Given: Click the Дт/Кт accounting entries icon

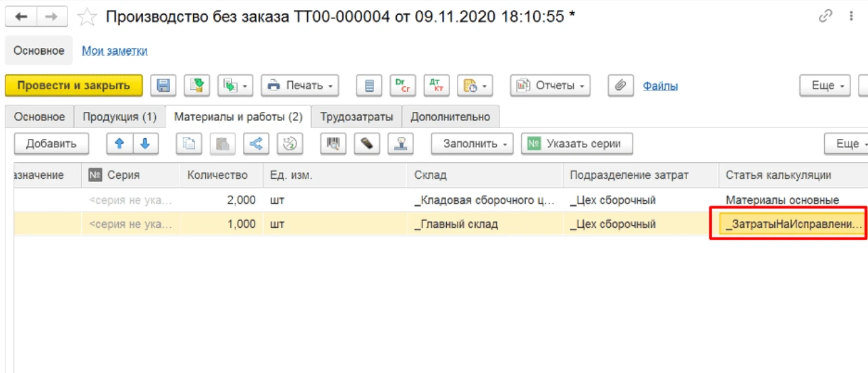Looking at the screenshot, I should coord(436,86).
